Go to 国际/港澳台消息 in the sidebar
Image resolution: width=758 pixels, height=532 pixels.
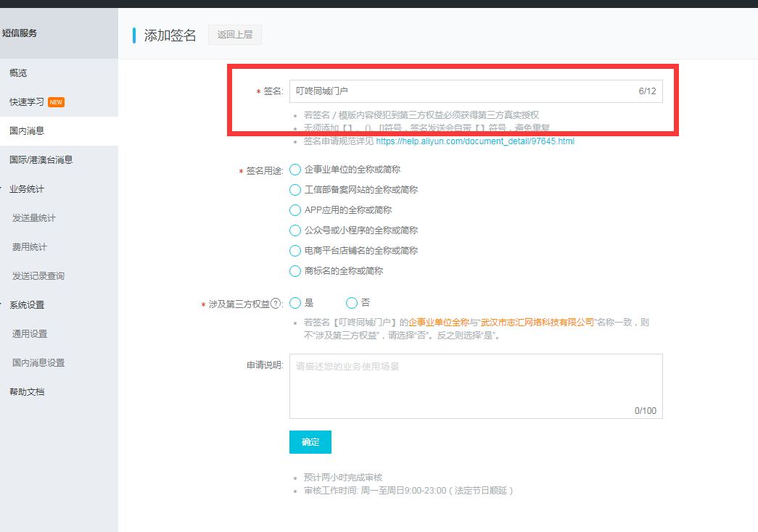coord(41,160)
